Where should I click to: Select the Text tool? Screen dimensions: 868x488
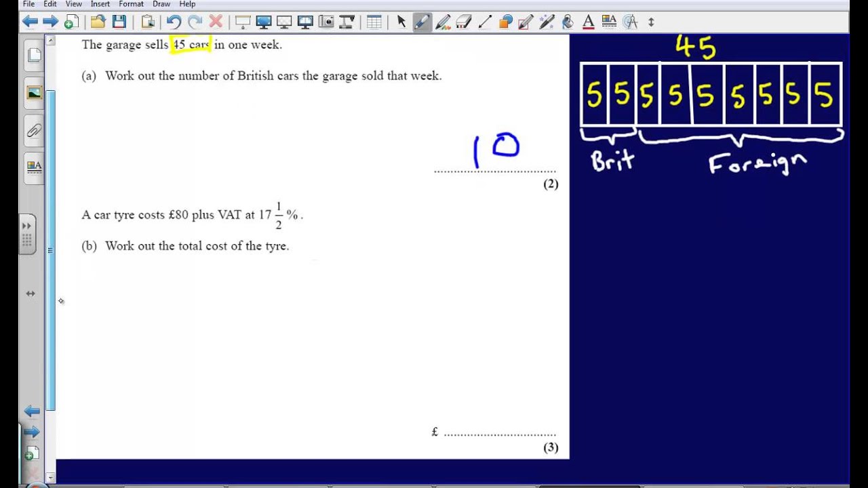coord(588,22)
